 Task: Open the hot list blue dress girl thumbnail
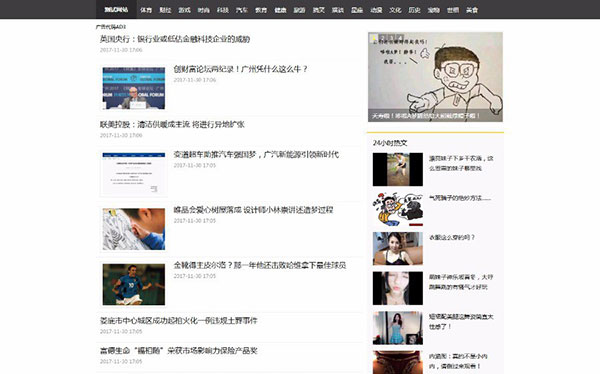pyautogui.click(x=398, y=328)
